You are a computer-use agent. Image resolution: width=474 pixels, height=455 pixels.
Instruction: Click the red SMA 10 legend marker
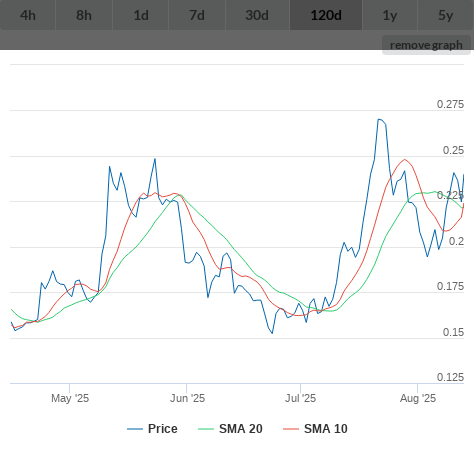[x=291, y=429]
